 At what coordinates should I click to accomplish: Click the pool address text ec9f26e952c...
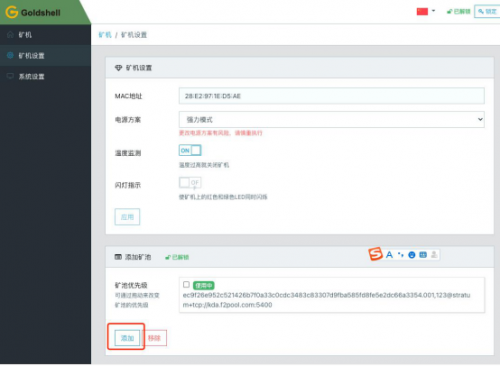(327, 300)
